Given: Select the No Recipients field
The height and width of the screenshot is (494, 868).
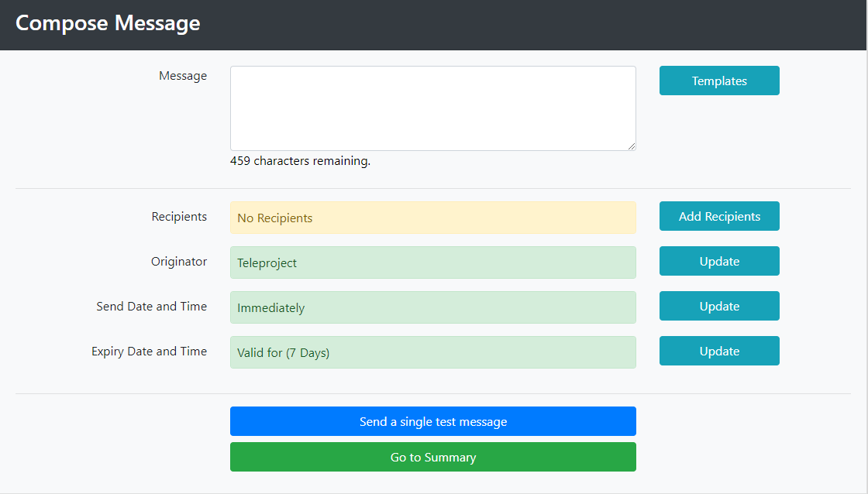Looking at the screenshot, I should tap(433, 218).
